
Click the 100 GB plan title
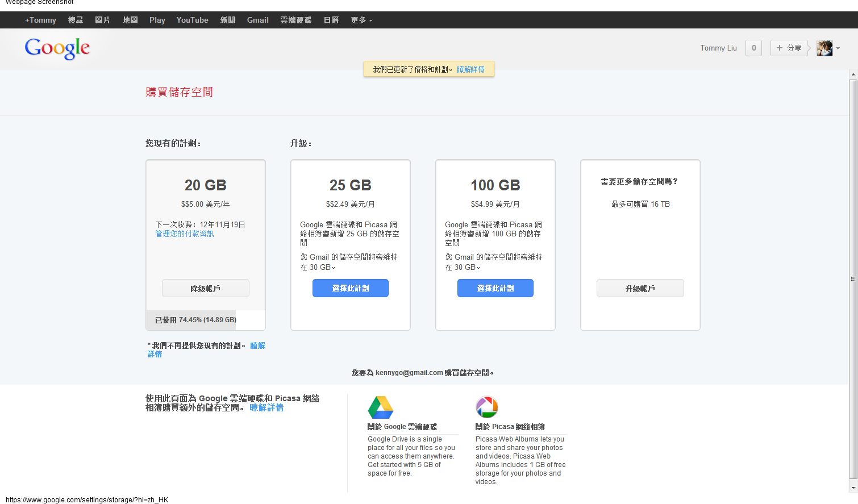495,185
